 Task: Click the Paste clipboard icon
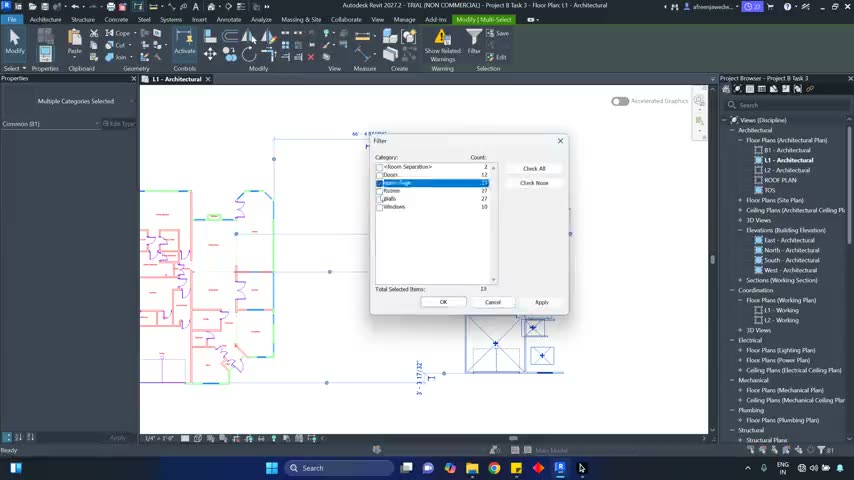point(75,38)
